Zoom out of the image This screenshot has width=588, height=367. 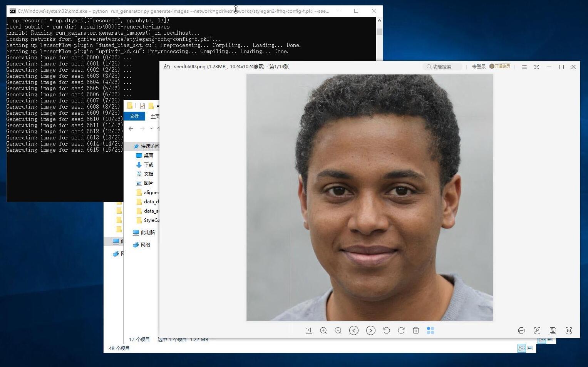tap(338, 330)
